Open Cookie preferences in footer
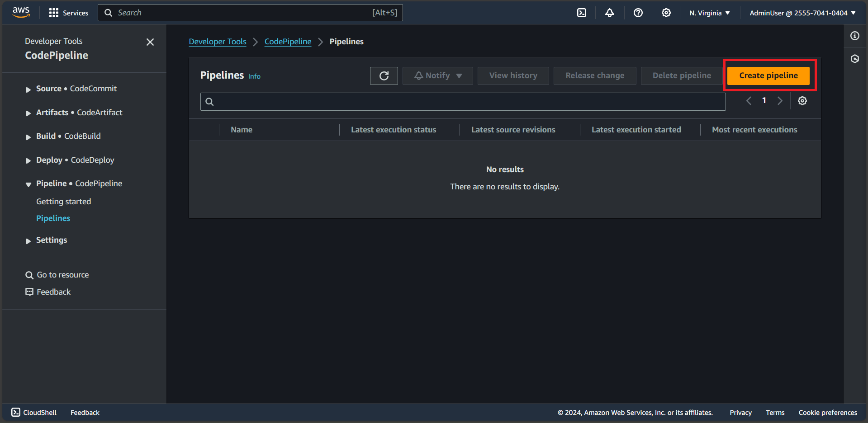868x423 pixels. point(828,413)
